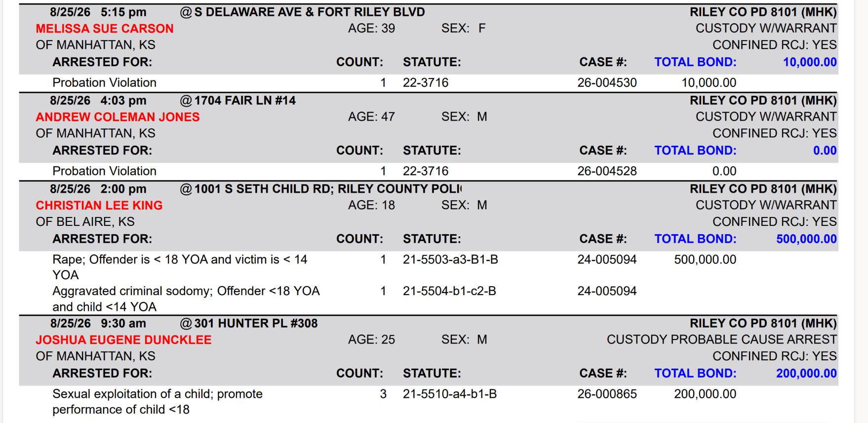Click the CUSTODY PROBABLE CAUSE ARREST text
Image resolution: width=868 pixels, height=423 pixels.
(x=721, y=339)
